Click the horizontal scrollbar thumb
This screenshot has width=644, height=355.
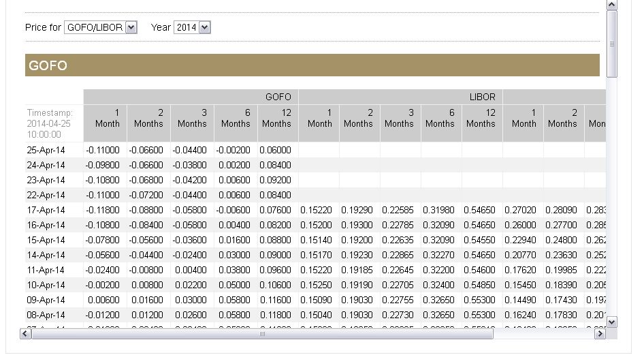pos(262,334)
